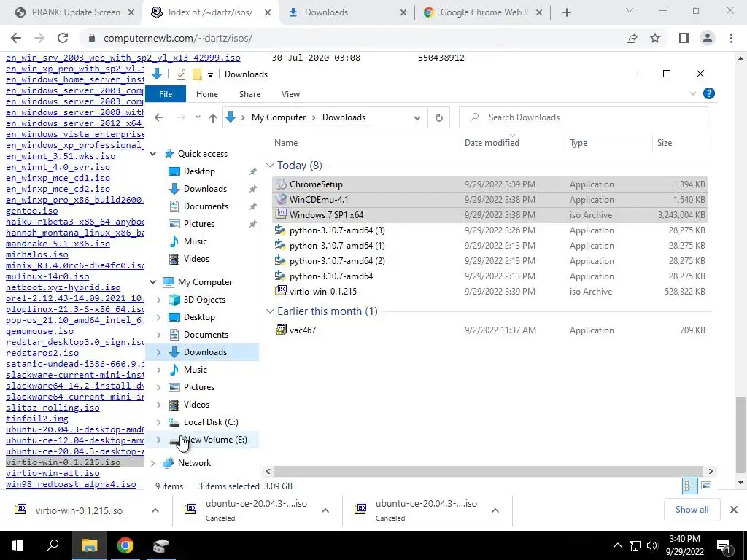747x560 pixels.
Task: Open the volume speaker tray icon
Action: [x=652, y=545]
